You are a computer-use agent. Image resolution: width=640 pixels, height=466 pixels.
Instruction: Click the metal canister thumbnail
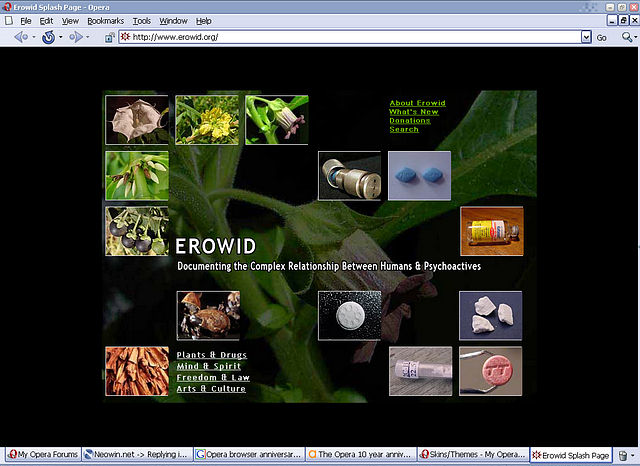349,176
